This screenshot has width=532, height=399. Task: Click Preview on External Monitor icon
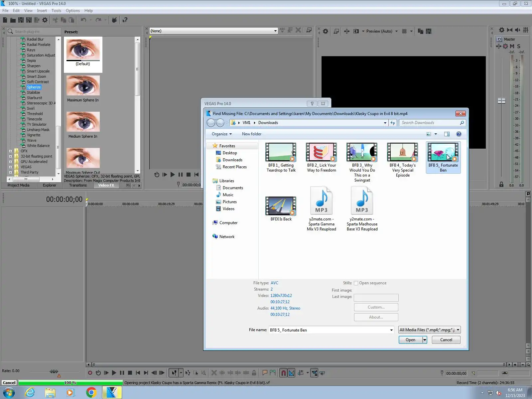336,31
